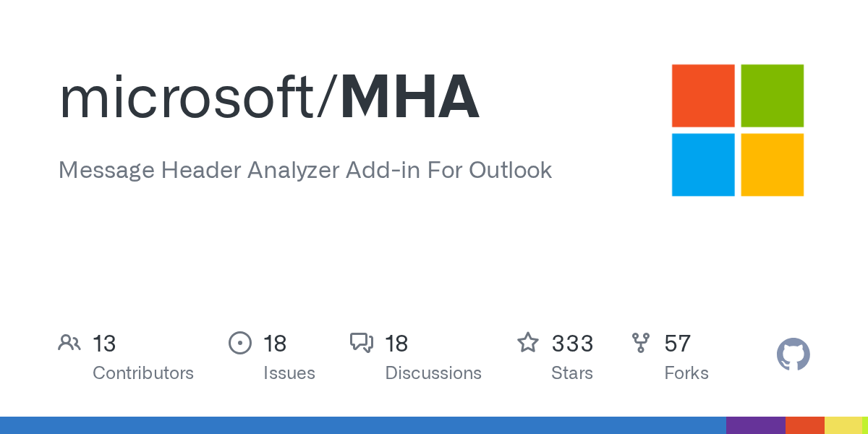Click the blue square of Microsoft logo
The height and width of the screenshot is (434, 868).
(703, 164)
